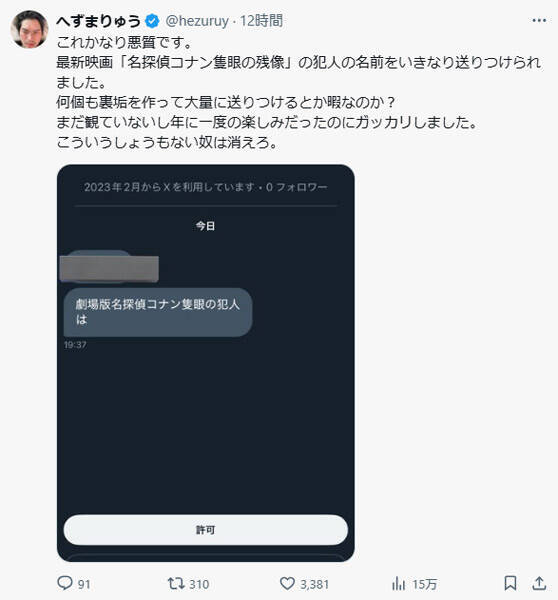Click the 3,381 likes count
The height and width of the screenshot is (600, 558).
pyautogui.click(x=314, y=584)
